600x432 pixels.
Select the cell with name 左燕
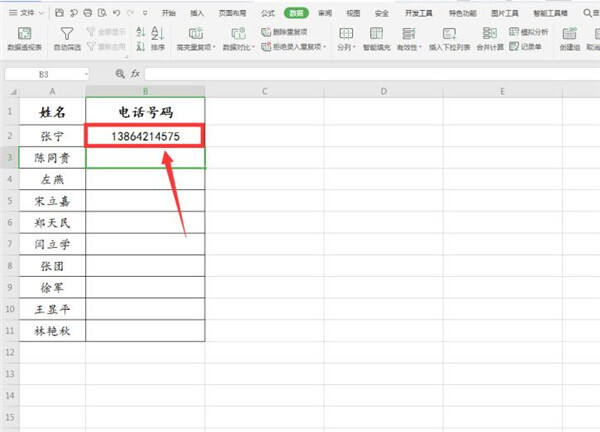tap(52, 179)
